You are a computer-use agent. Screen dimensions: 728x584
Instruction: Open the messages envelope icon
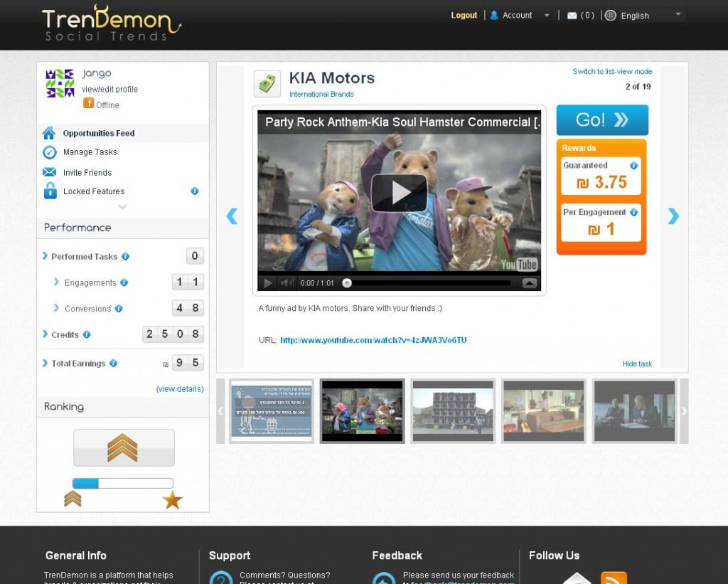click(572, 16)
